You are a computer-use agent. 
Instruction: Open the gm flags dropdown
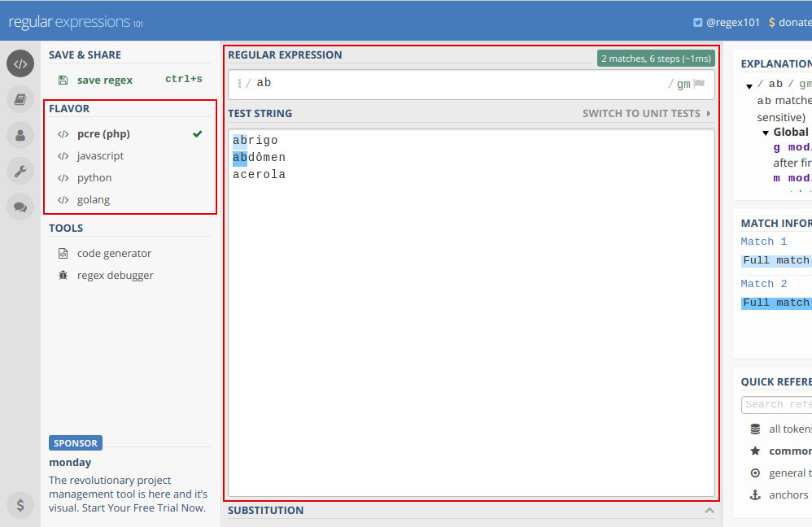tap(683, 84)
